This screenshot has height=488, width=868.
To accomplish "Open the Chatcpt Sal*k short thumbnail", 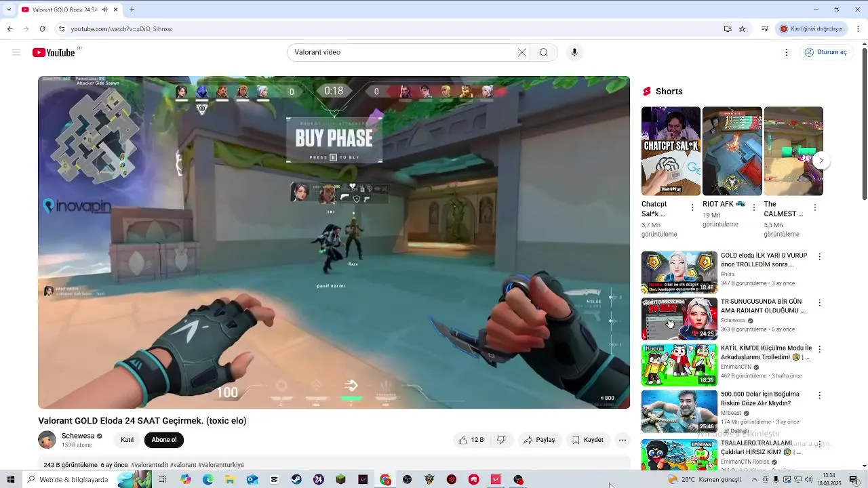I will point(671,151).
